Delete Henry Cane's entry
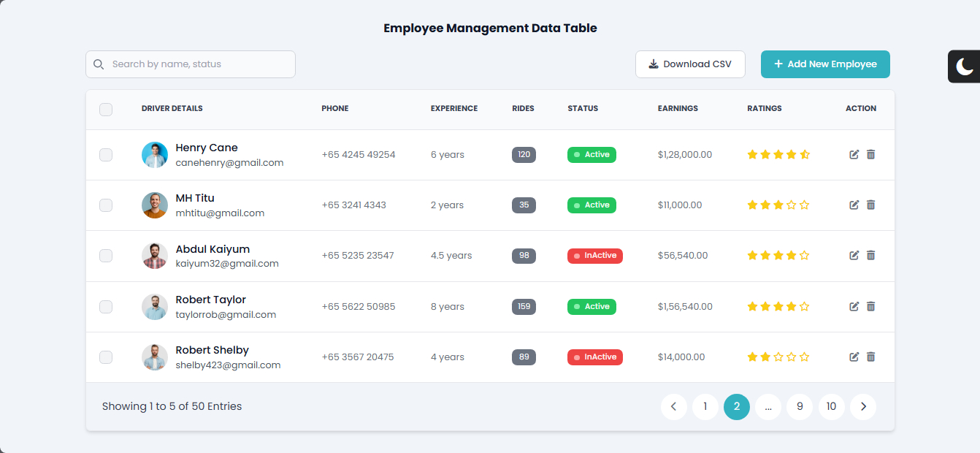This screenshot has height=453, width=980. point(870,154)
